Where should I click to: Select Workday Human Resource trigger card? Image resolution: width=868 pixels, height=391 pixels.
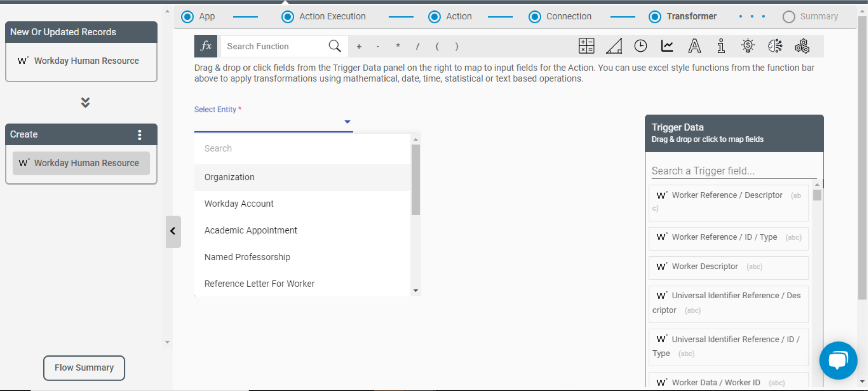81,61
